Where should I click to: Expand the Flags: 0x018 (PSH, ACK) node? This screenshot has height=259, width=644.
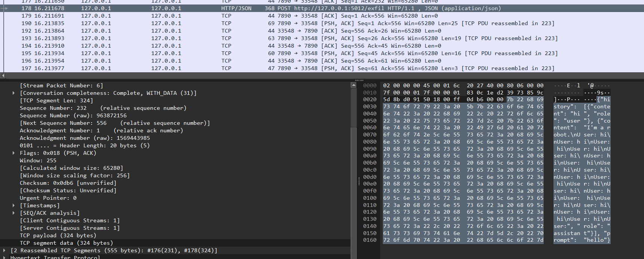14,153
